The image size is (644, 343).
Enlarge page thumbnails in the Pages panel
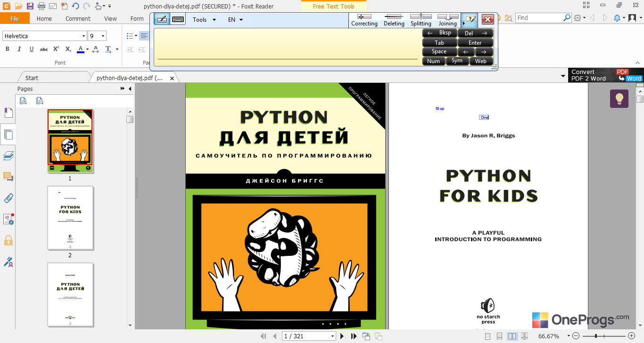pos(23,100)
